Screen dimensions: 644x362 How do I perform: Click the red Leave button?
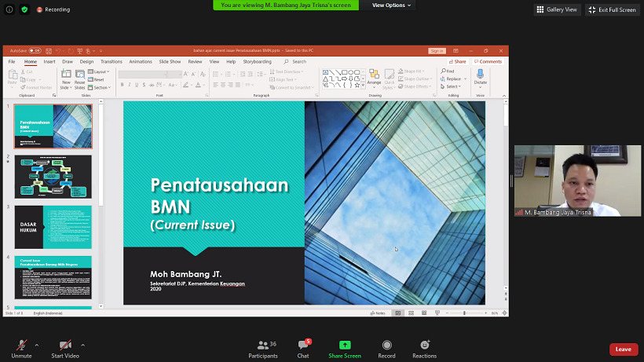click(623, 349)
